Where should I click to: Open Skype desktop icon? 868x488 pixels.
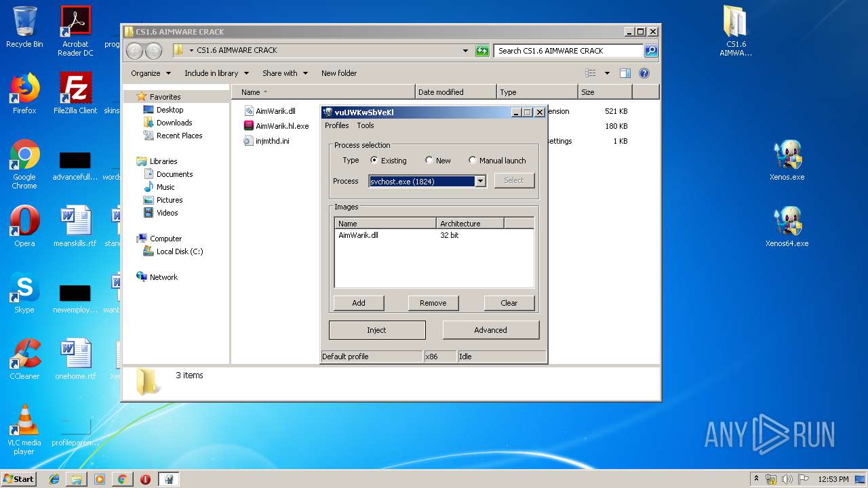coord(24,293)
